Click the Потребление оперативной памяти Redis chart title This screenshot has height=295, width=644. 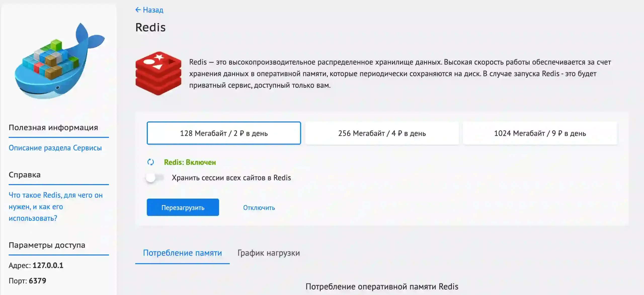[x=382, y=286]
